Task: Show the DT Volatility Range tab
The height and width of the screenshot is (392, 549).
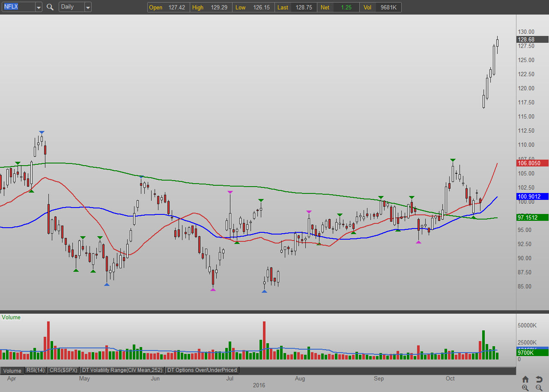Action: (122, 370)
